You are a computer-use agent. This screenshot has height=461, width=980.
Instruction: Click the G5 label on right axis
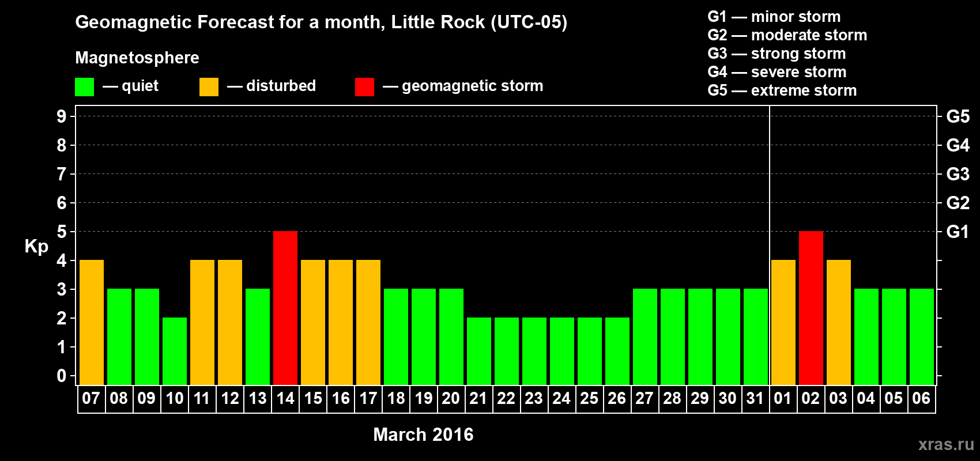[x=958, y=116]
